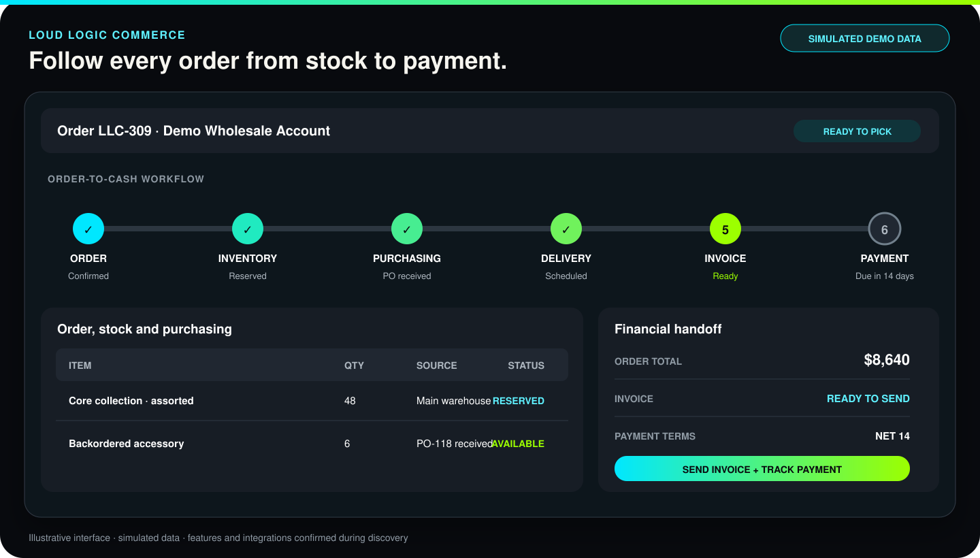Click the QTY column header
Viewport: 980px width, 558px height.
[354, 365]
